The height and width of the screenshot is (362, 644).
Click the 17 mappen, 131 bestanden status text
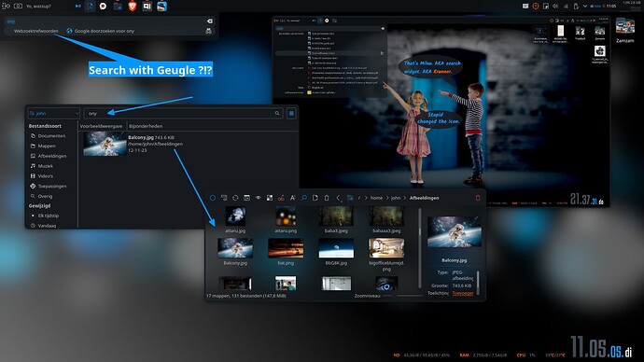[x=246, y=296]
